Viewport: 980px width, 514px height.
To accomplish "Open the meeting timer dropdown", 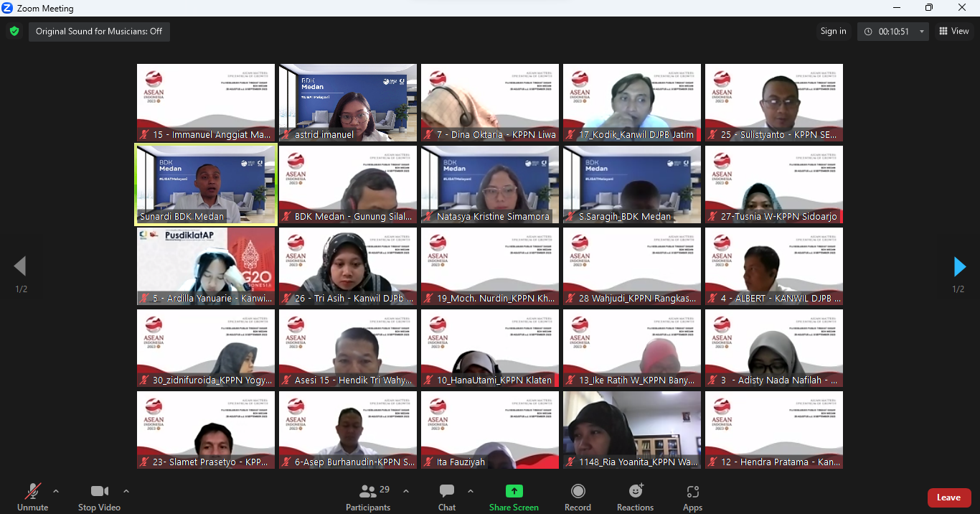I will 922,32.
